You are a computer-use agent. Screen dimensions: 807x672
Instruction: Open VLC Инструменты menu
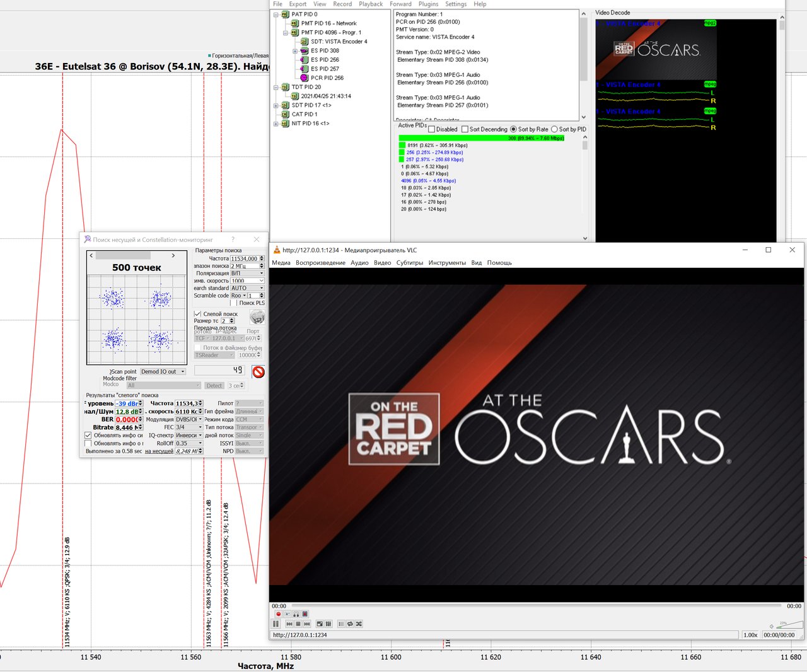447,263
